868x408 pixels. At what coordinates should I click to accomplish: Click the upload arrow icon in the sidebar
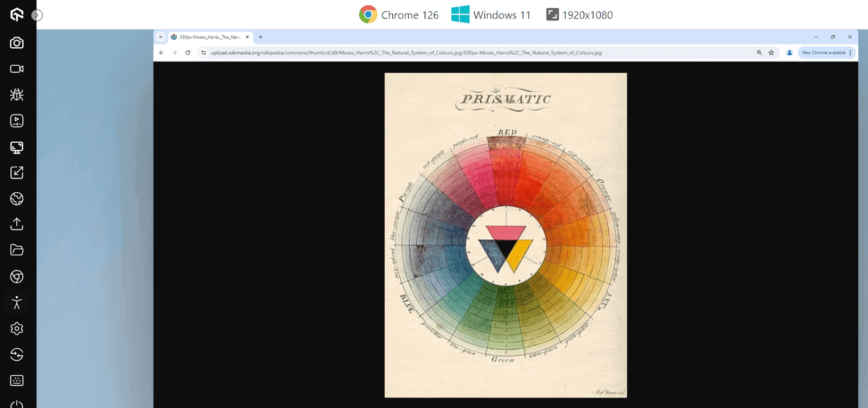17,224
